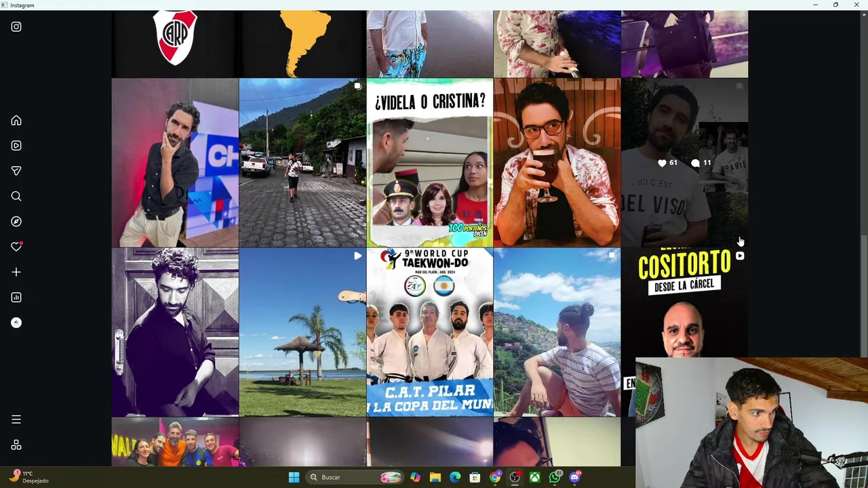Open the Dashboard bar-chart icon

[16, 298]
